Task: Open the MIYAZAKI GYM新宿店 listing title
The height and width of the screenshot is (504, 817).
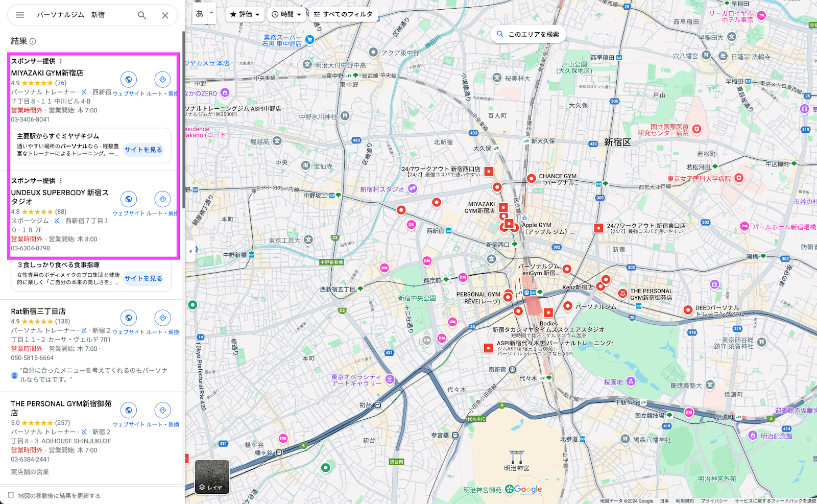Action: pos(47,73)
